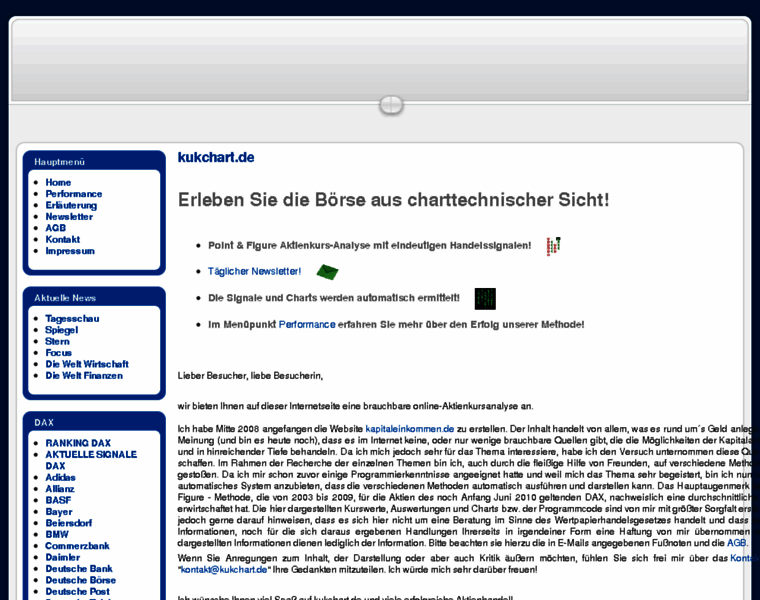Open Die Welt Finanzen link
This screenshot has width=760, height=600.
click(x=84, y=376)
